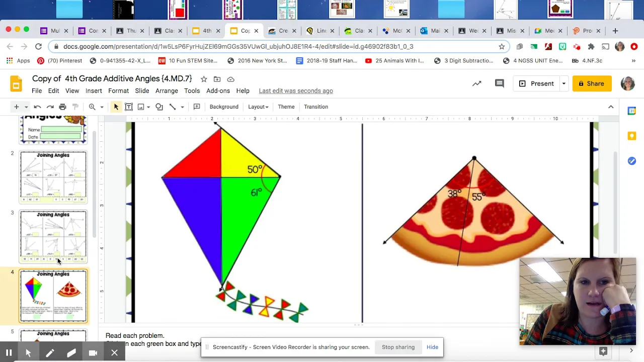Click the move to folder icon
Image resolution: width=644 pixels, height=362 pixels.
[x=217, y=79]
